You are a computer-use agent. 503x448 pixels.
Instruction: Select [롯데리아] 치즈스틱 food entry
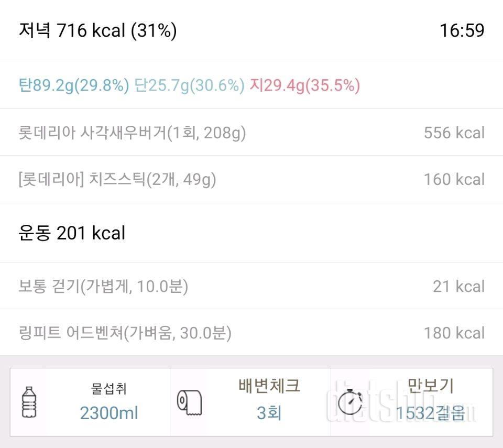251,179
